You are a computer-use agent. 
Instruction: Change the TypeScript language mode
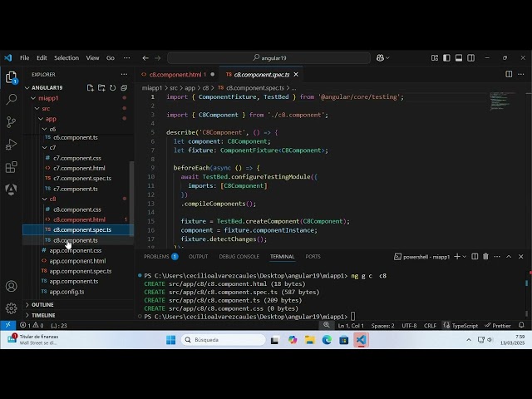tap(465, 326)
